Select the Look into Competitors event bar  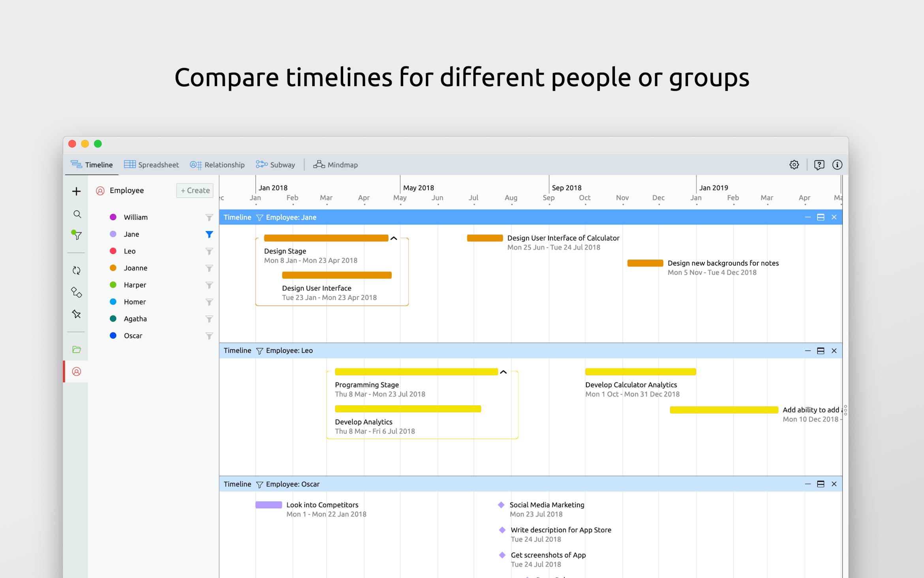[x=269, y=505]
